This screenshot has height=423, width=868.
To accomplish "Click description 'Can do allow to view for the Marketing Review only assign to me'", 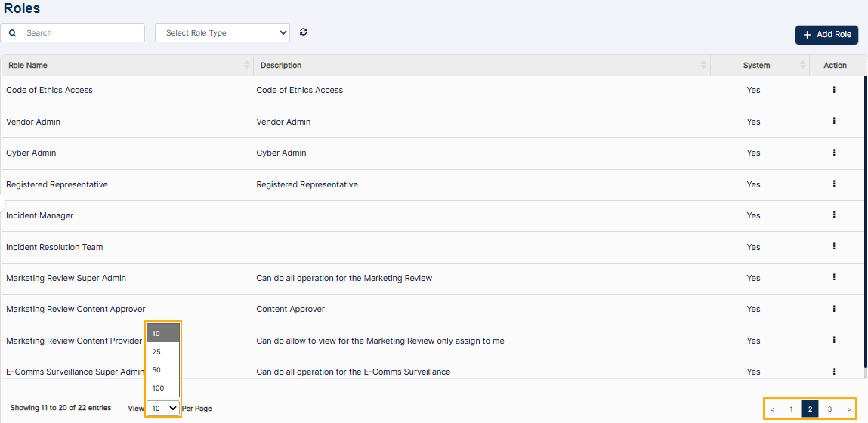I will (380, 341).
